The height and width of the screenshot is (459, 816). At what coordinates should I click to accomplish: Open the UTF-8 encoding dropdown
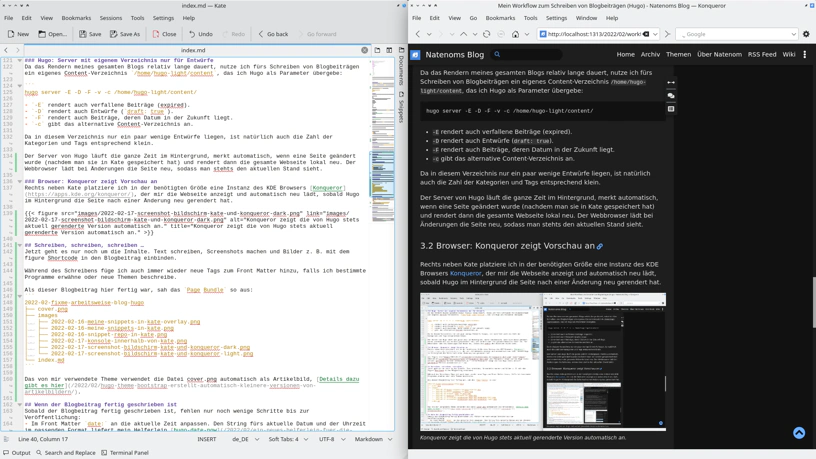click(x=332, y=439)
